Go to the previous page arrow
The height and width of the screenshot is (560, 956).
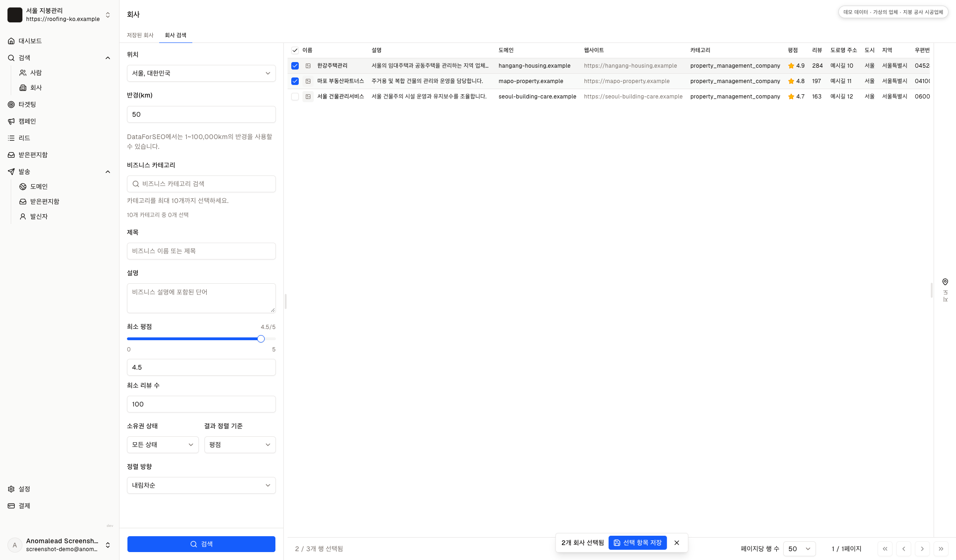(x=904, y=549)
